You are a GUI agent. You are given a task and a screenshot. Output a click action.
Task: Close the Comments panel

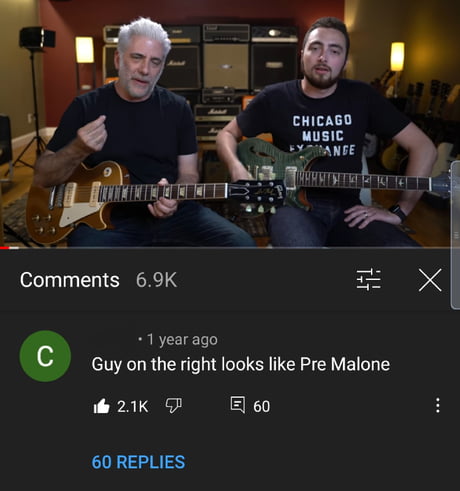tap(430, 280)
